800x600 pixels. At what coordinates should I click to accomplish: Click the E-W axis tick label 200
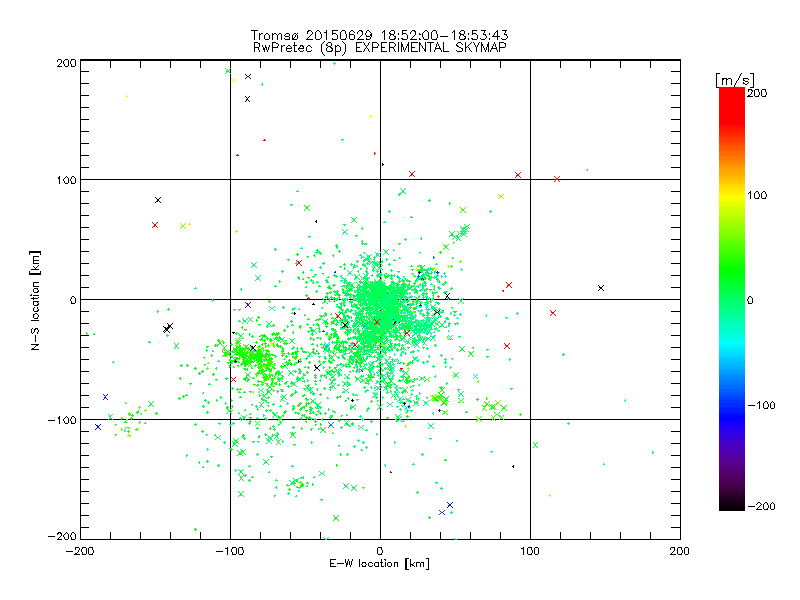pos(680,551)
